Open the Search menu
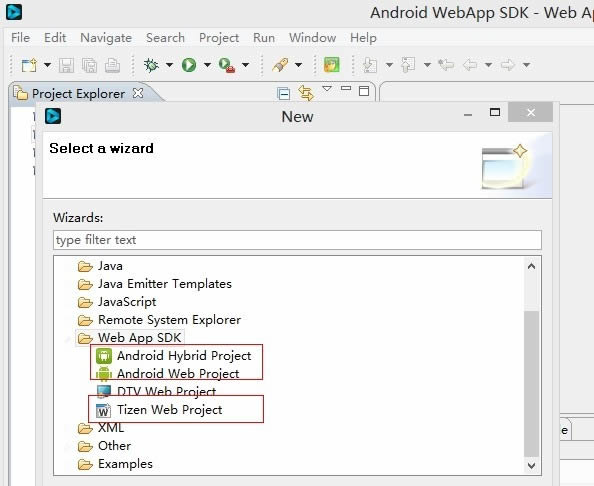 coord(165,38)
